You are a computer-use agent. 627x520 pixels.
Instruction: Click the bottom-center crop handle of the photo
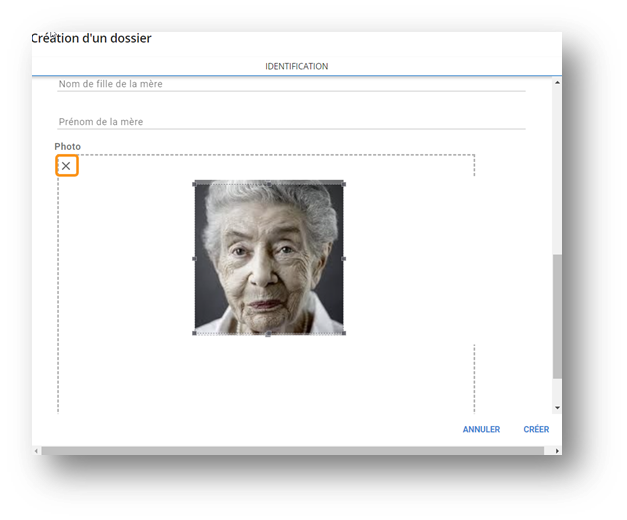coord(269,333)
